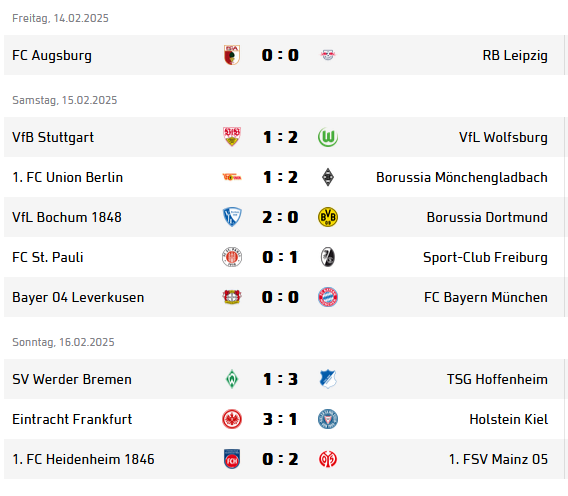Click the RB Leipzig club logo

(x=328, y=55)
